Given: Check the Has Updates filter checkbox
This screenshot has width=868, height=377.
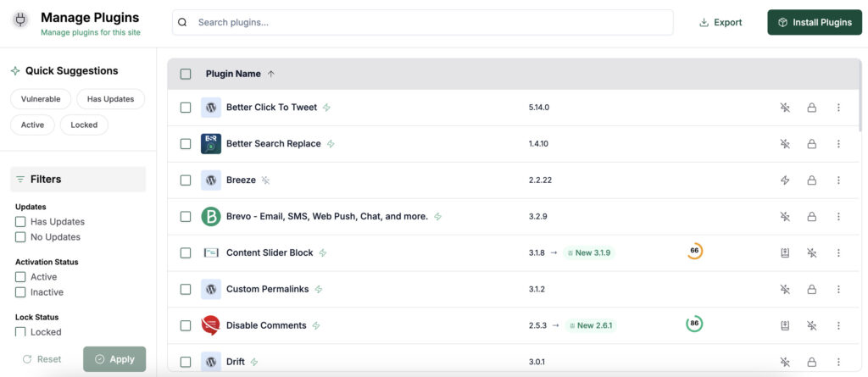Looking at the screenshot, I should [x=20, y=221].
